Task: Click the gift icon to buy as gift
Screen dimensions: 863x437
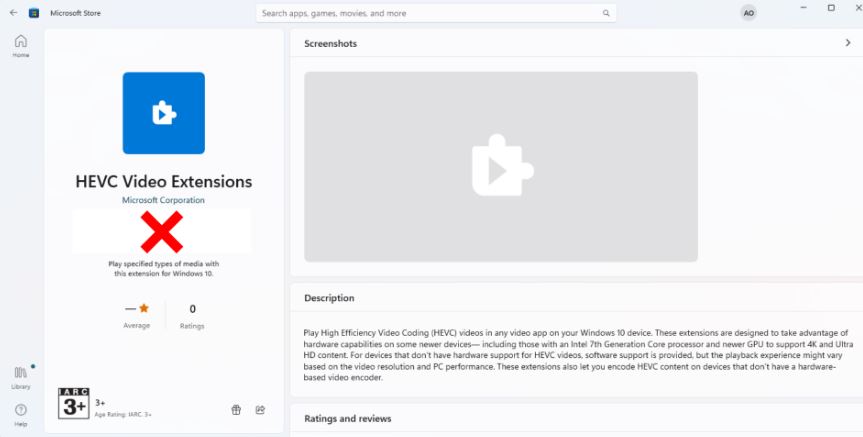Action: pyautogui.click(x=236, y=409)
